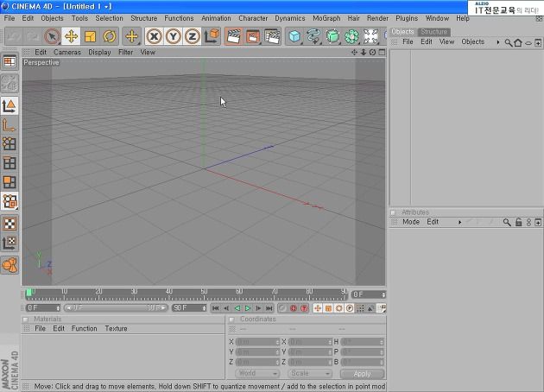544x392 pixels.
Task: Toggle the autokeying button
Action: [x=304, y=308]
